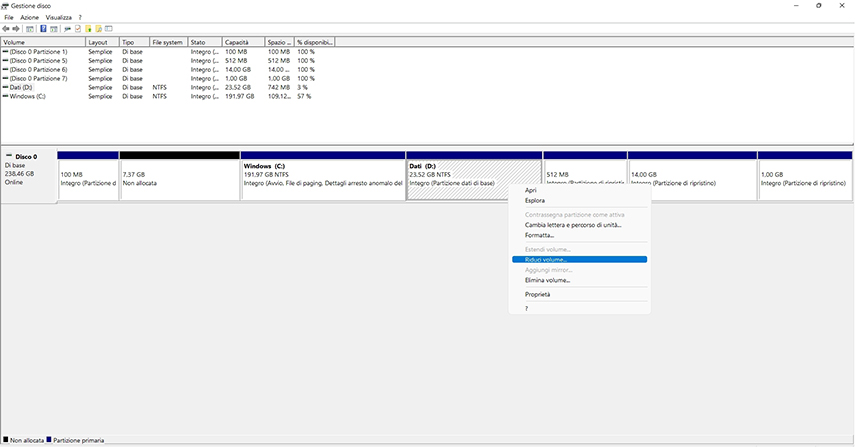The image size is (855, 447).
Task: Click the Forward arrow in the toolbar
Action: (x=16, y=29)
